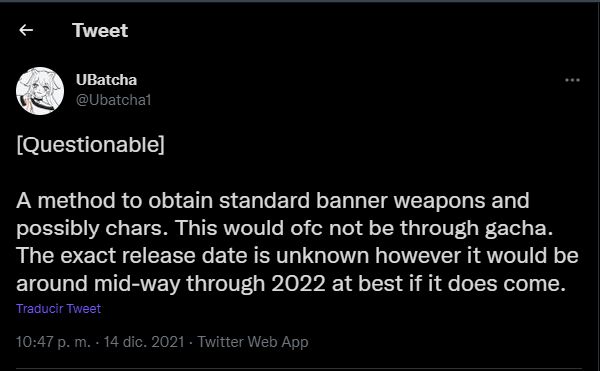Open UBatcha's profile picture
The height and width of the screenshot is (371, 600).
(x=40, y=91)
